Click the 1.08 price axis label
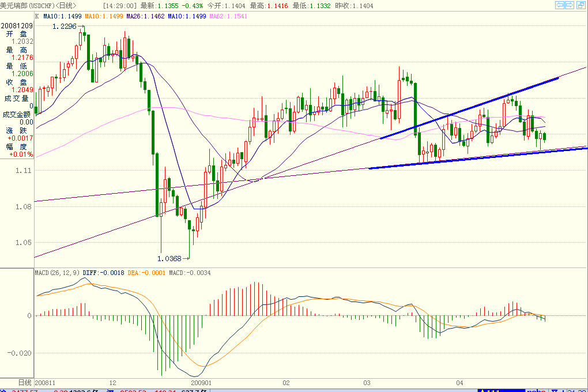Image resolution: width=588 pixels, height=392 pixels. click(x=23, y=207)
